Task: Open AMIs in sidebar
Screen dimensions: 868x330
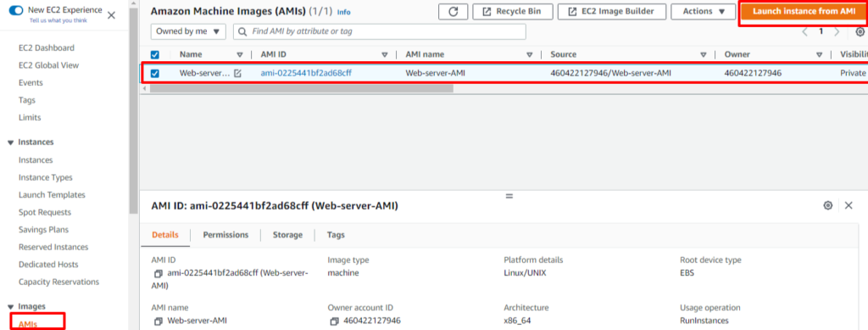Action: tap(28, 324)
